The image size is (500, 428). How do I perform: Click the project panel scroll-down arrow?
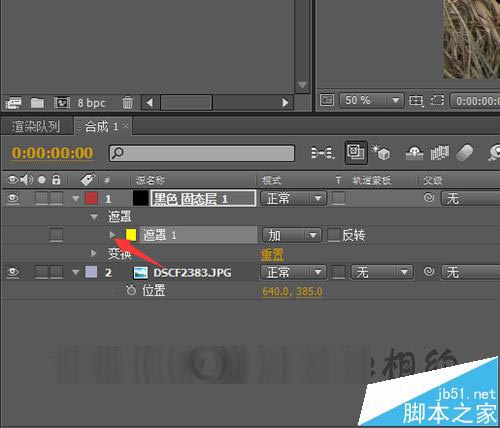[x=303, y=85]
